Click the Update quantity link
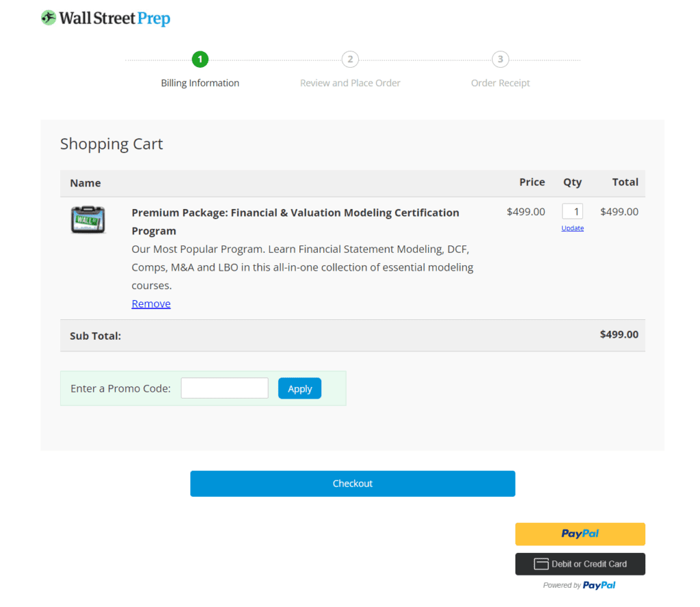 click(572, 228)
